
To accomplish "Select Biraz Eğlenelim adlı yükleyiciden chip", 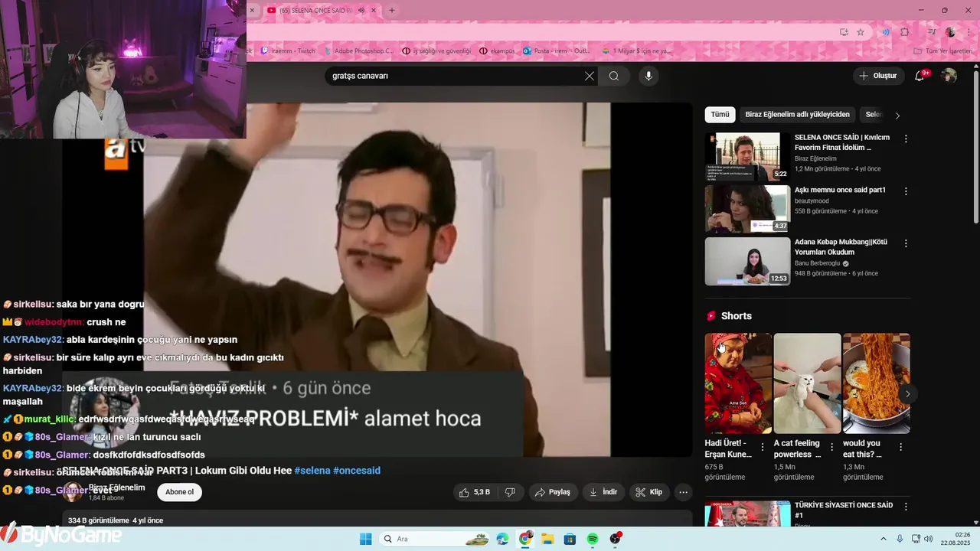I will point(797,115).
